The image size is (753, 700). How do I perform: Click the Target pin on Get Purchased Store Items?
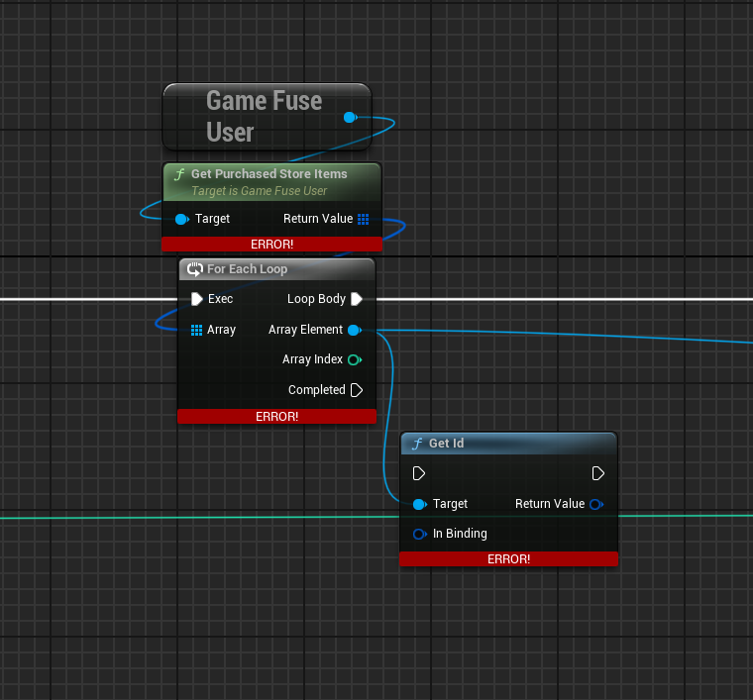(181, 219)
